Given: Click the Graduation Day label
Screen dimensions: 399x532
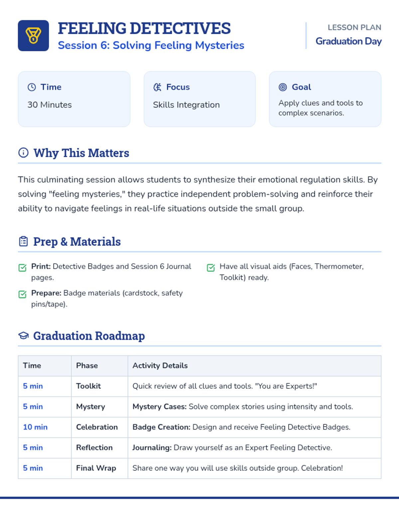Looking at the screenshot, I should point(348,41).
